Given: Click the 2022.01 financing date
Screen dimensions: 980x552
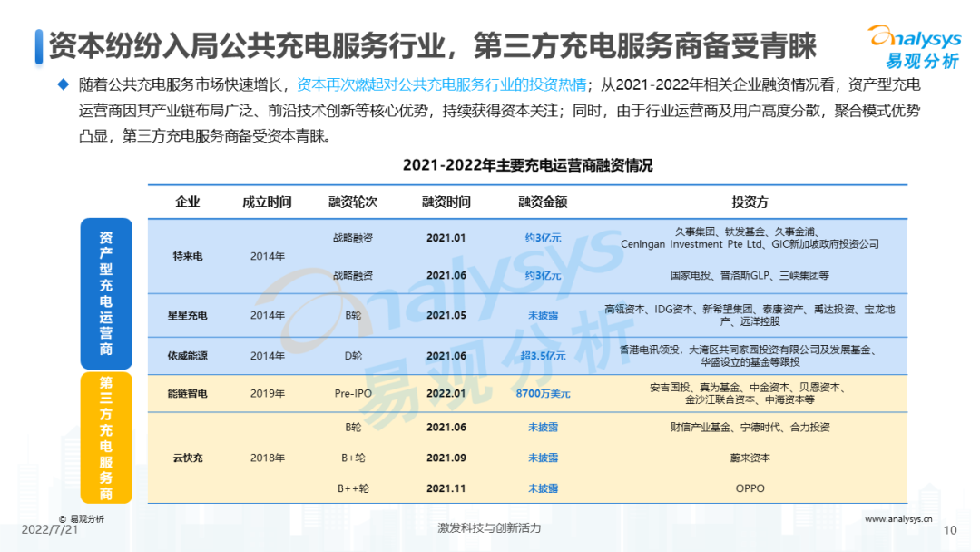Looking at the screenshot, I should pyautogui.click(x=446, y=393).
